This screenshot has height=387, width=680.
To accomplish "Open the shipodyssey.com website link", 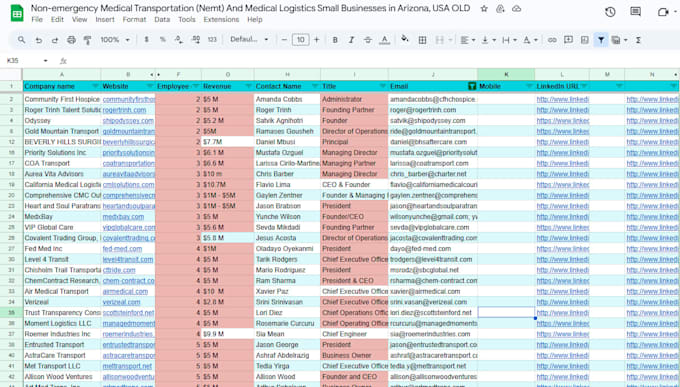I will click(128, 121).
